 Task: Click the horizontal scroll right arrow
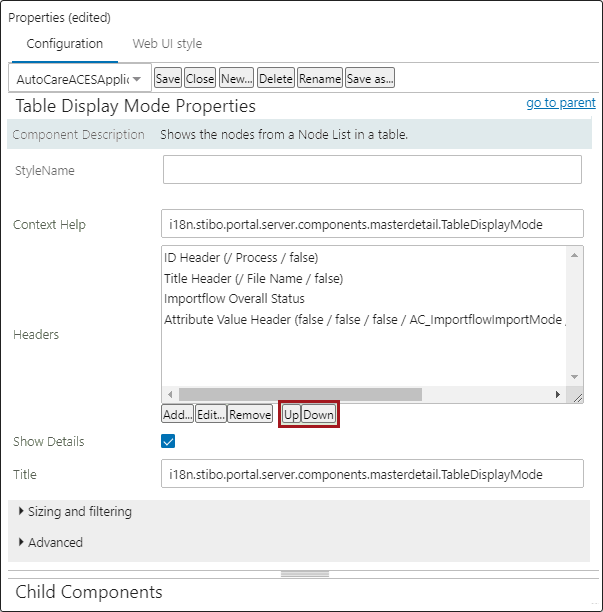[558, 394]
